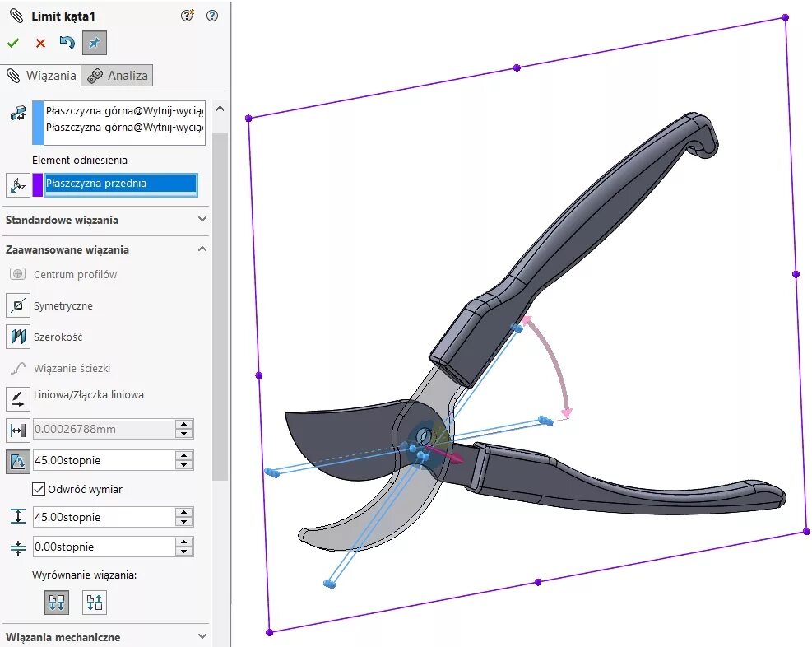Increase the minimum angle value
The height and width of the screenshot is (647, 812).
click(x=183, y=542)
